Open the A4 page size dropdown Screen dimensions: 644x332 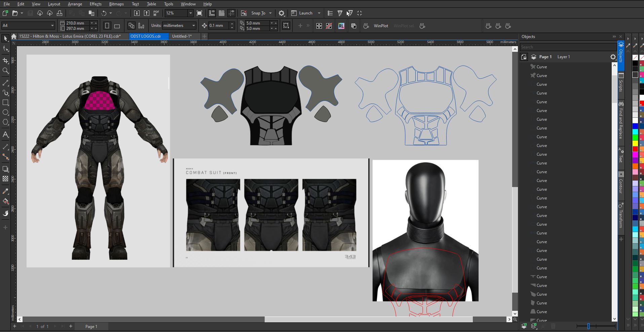[52, 26]
